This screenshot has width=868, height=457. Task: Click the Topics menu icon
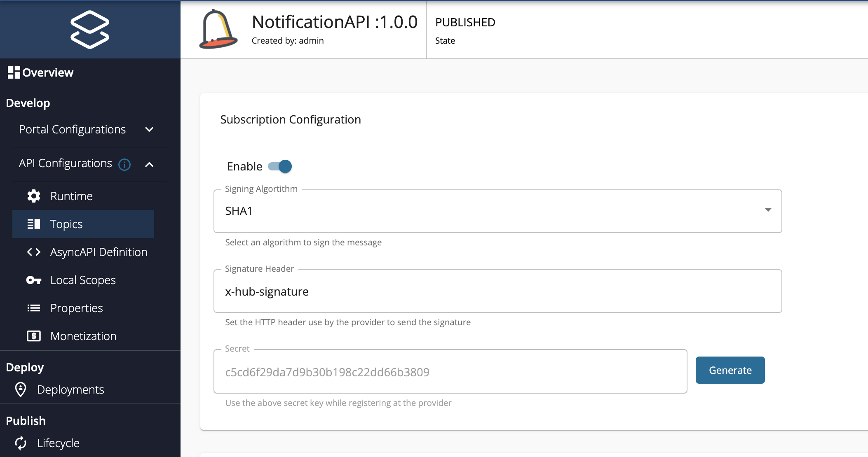[x=32, y=224]
